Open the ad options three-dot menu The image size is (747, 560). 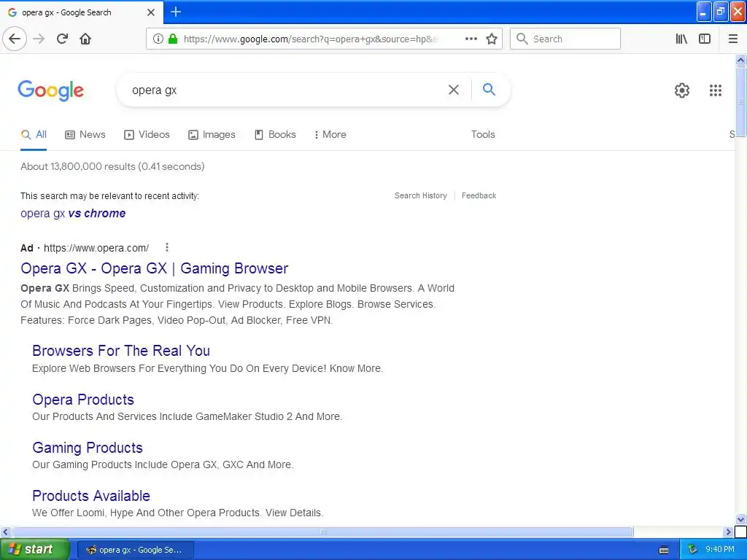[x=167, y=247]
